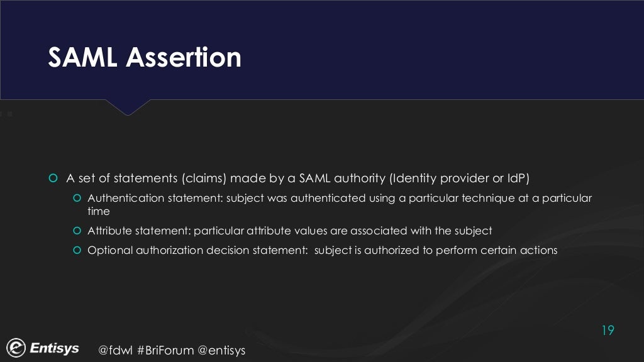Screen dimensions: 644x362
Task: Click slide number 19
Action: (x=608, y=331)
